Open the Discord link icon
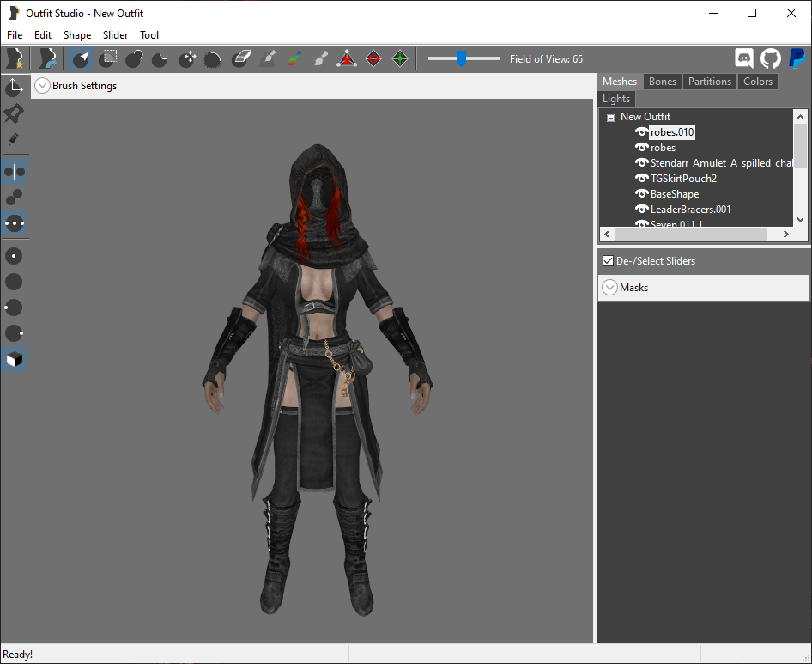The width and height of the screenshot is (812, 664). (744, 58)
